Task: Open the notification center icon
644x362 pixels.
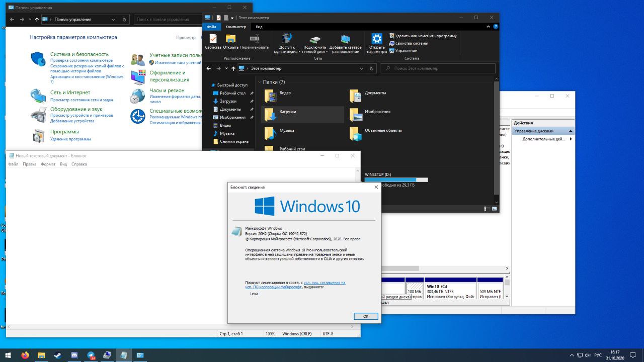Action: (633, 355)
